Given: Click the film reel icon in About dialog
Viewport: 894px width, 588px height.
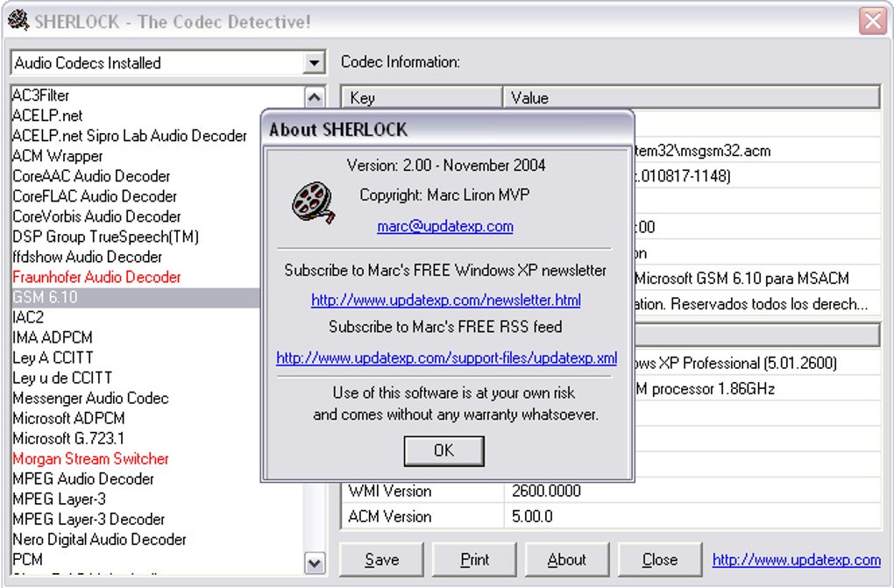Looking at the screenshot, I should point(313,203).
